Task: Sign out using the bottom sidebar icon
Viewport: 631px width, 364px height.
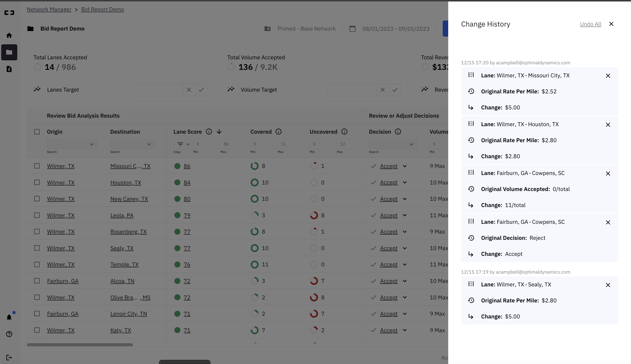Action: click(x=9, y=357)
